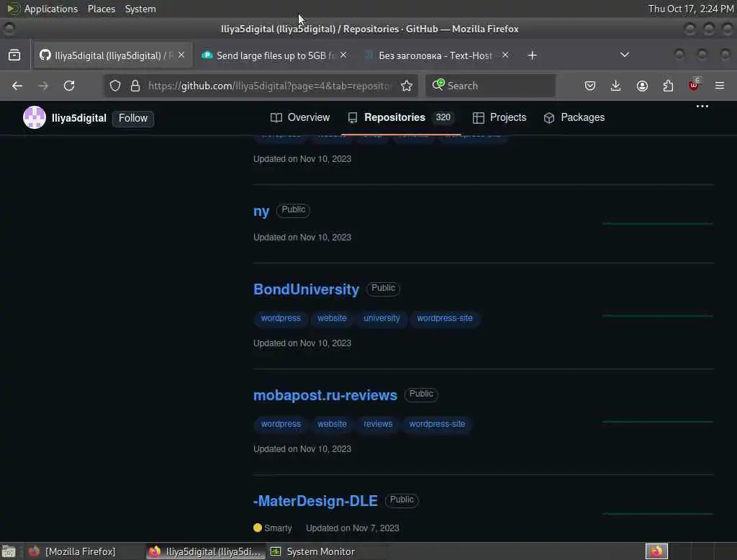Screen dimensions: 737x560
Task: Expand the list all tabs dropdown
Action: pos(624,55)
